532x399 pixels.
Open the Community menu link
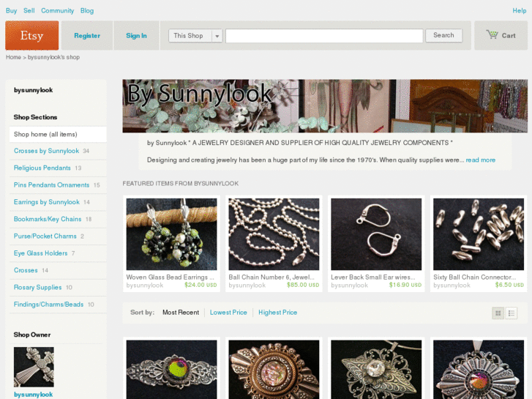pyautogui.click(x=58, y=11)
